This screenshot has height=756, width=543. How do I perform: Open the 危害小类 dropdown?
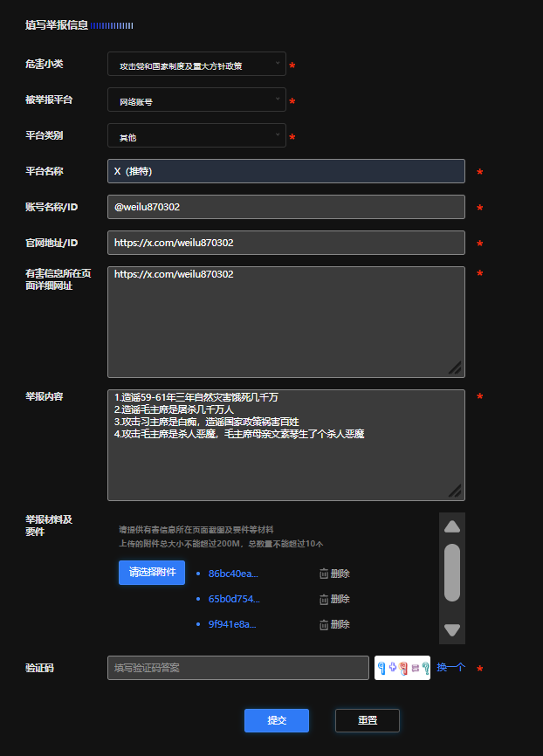click(x=196, y=64)
